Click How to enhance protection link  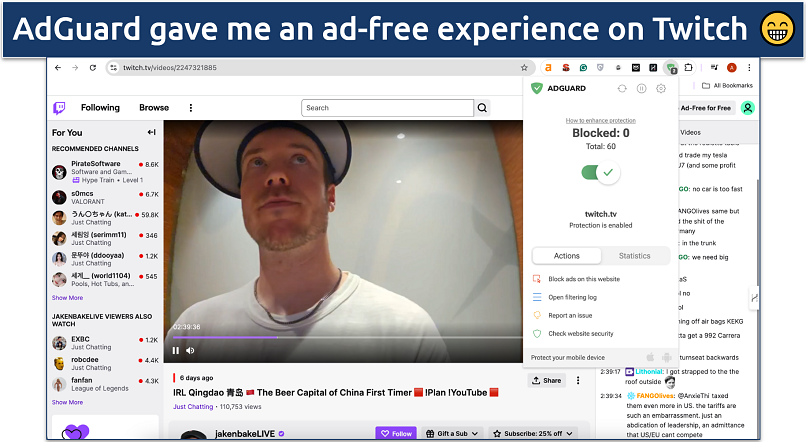click(x=600, y=121)
